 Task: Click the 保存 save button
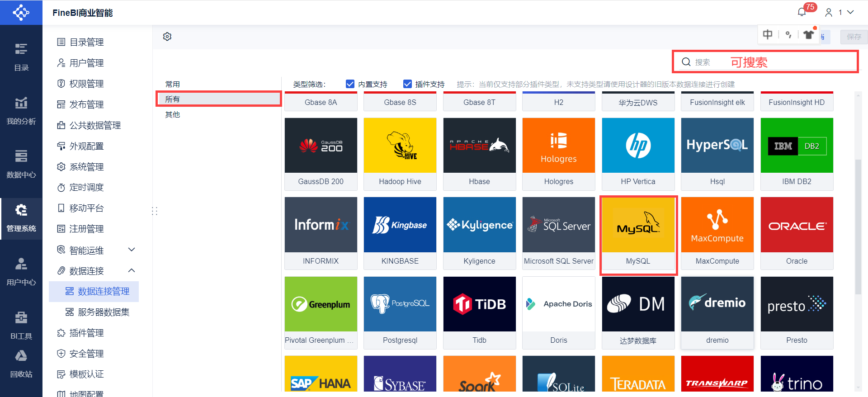coord(854,37)
